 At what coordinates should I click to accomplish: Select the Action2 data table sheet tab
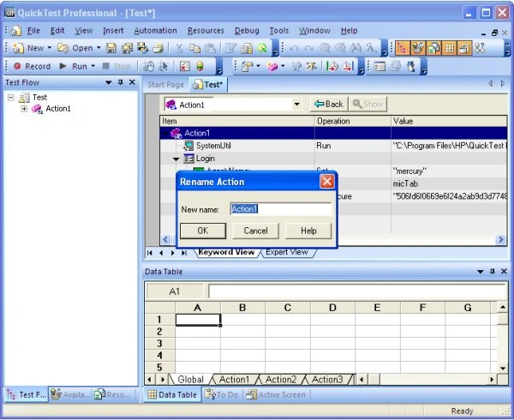pyautogui.click(x=281, y=380)
